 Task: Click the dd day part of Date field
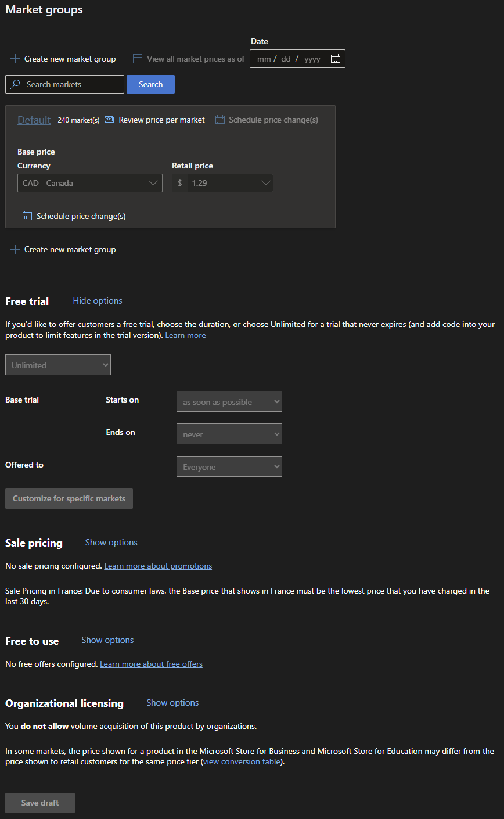(286, 59)
